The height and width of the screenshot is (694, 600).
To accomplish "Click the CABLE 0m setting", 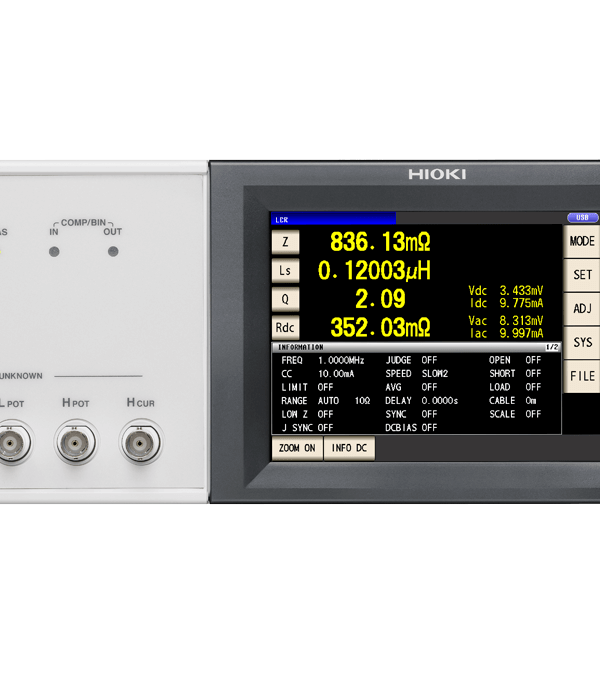I will point(513,401).
